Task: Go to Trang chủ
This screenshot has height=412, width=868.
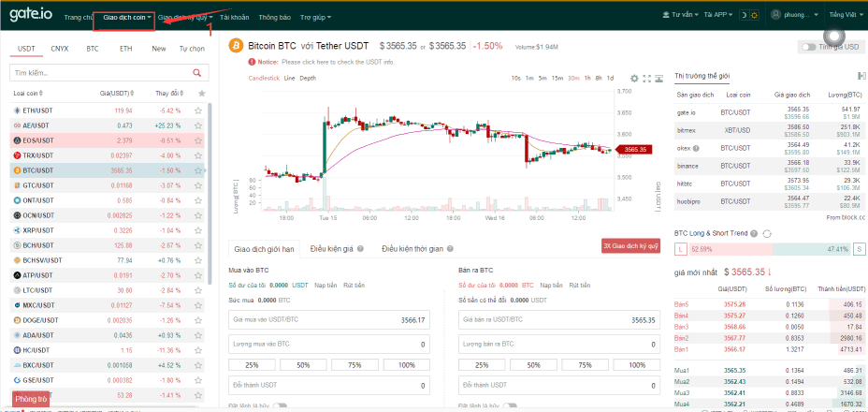Action: [x=78, y=18]
